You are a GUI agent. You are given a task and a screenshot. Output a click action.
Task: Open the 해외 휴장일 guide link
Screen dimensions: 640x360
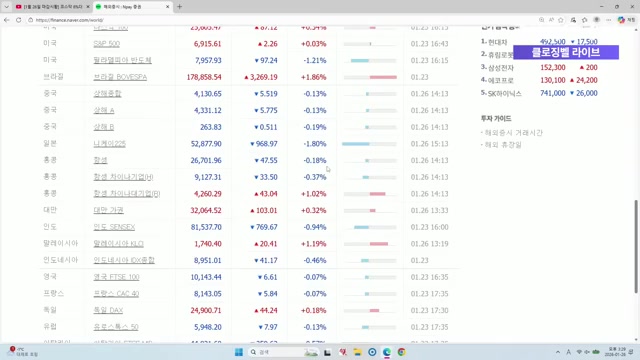point(503,145)
